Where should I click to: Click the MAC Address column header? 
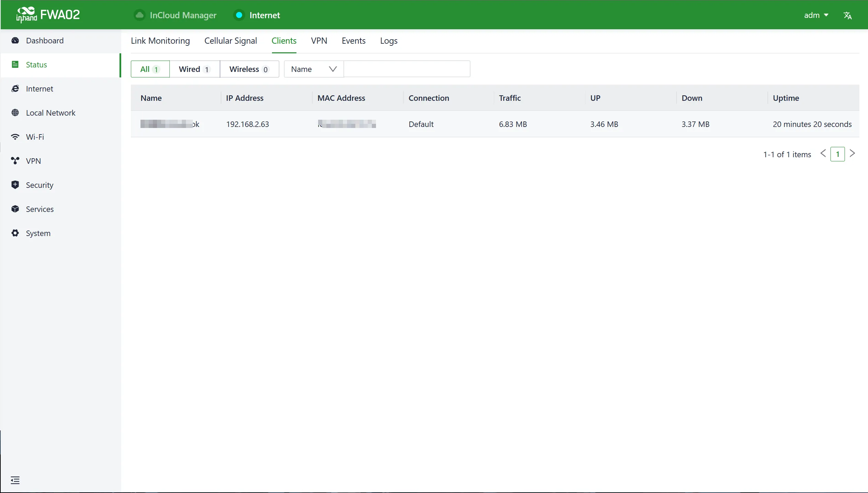pyautogui.click(x=341, y=98)
